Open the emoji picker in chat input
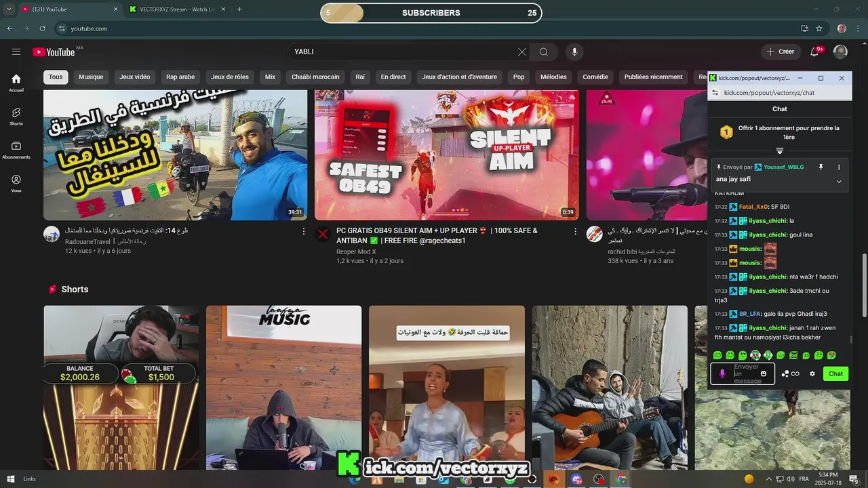The image size is (868, 488). point(764,373)
